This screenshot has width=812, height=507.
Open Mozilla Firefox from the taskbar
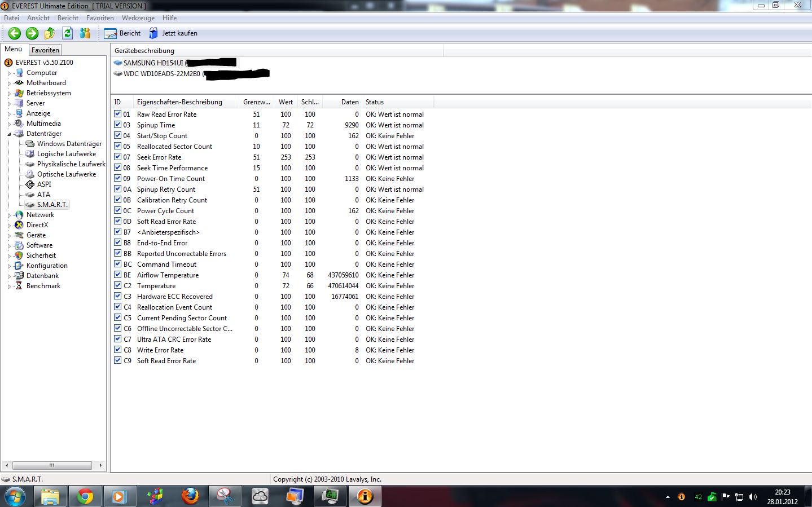tap(190, 497)
